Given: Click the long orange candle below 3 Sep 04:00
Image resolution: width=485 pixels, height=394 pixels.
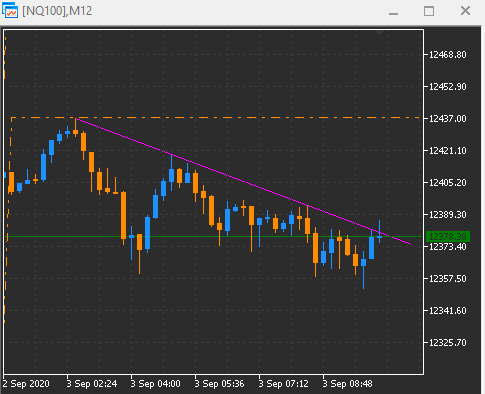Looking at the screenshot, I should tap(123, 215).
